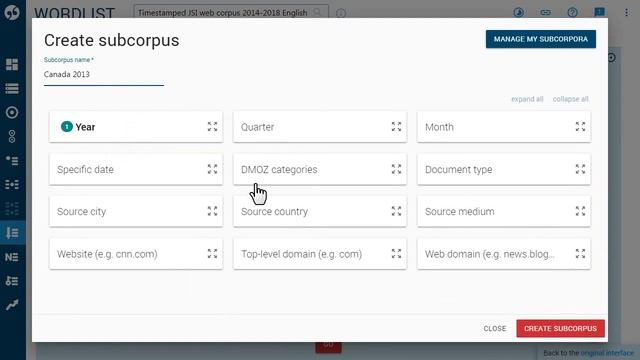Expand the Source city card
This screenshot has width=640, height=360.
pos(212,211)
